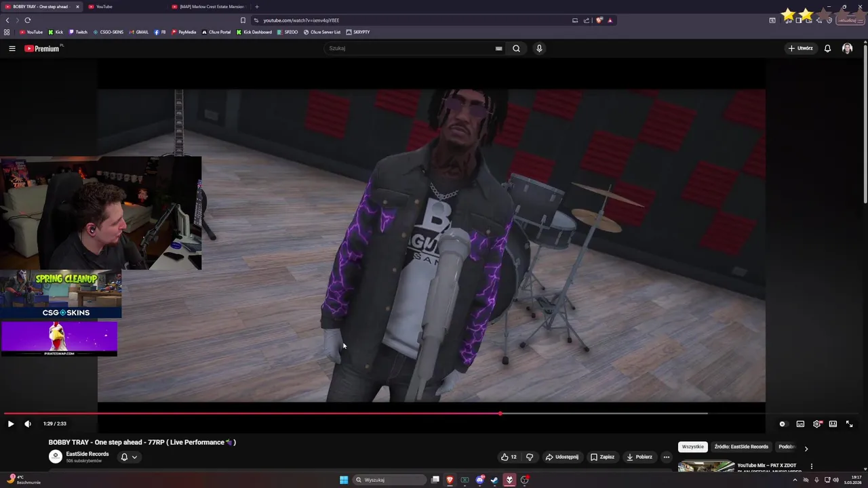Open Steam from the taskbar
This screenshot has height=488, width=868.
click(x=494, y=480)
